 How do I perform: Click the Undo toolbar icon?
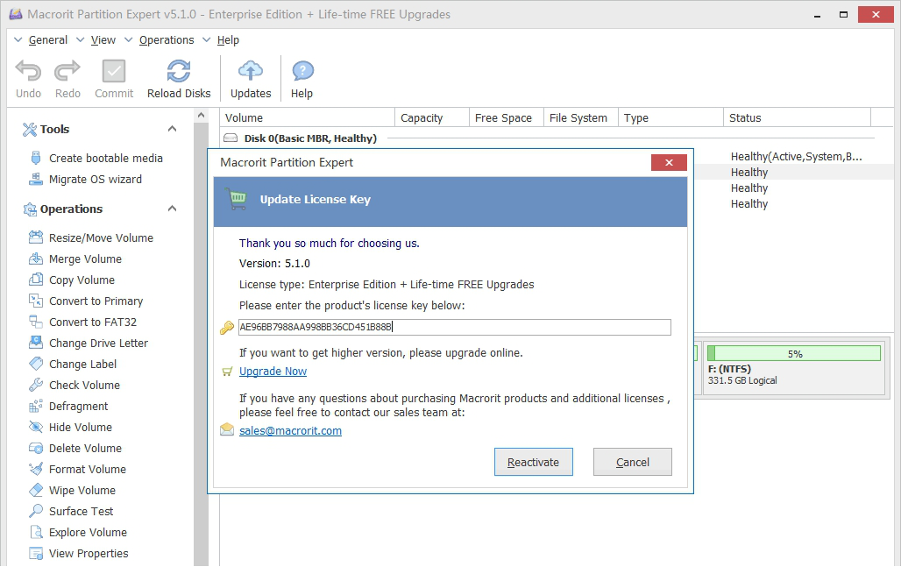coord(28,71)
